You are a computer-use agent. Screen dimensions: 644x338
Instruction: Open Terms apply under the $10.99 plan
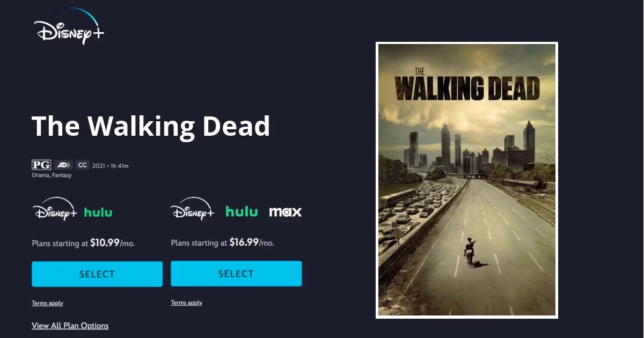(47, 303)
